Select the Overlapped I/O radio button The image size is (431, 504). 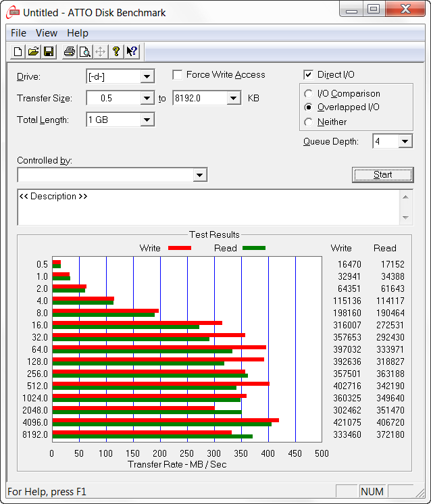click(x=308, y=107)
